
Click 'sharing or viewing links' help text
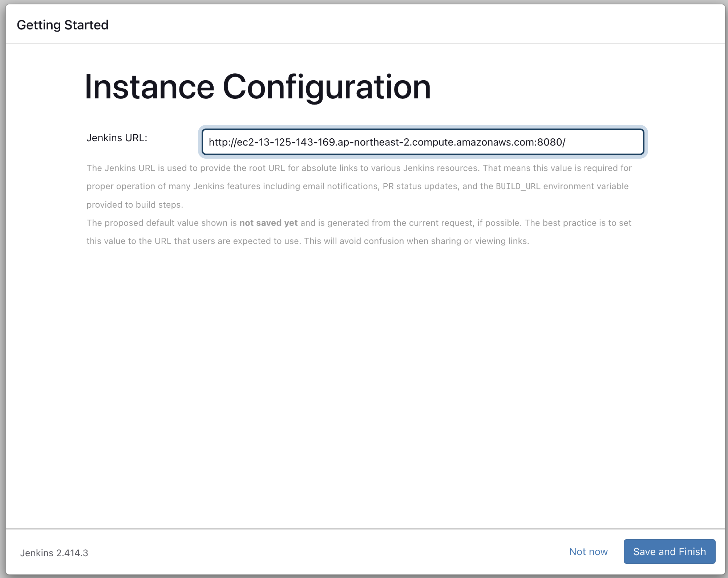click(x=480, y=241)
